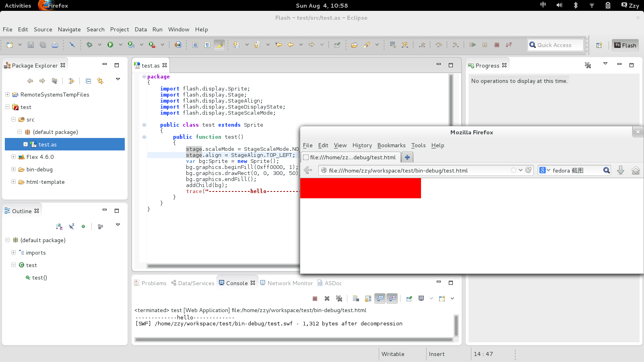Click the Forward navigation arrow in Eclipse toolbar

tap(312, 45)
